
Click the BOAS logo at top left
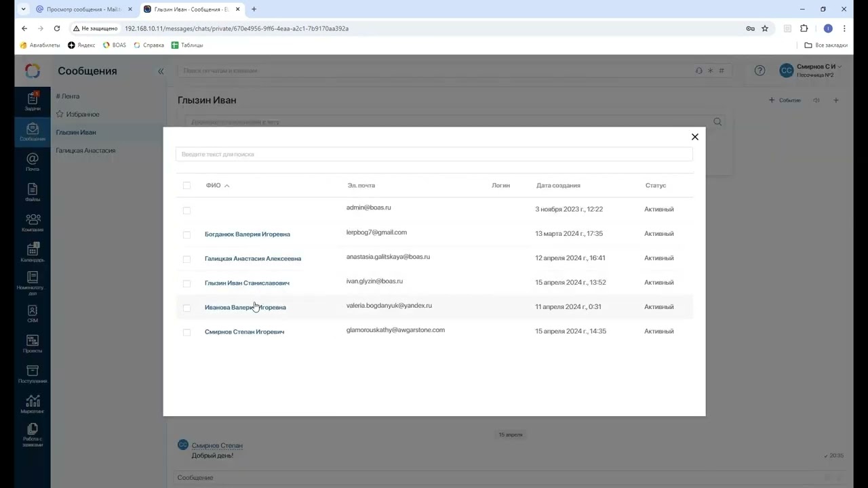(x=33, y=71)
